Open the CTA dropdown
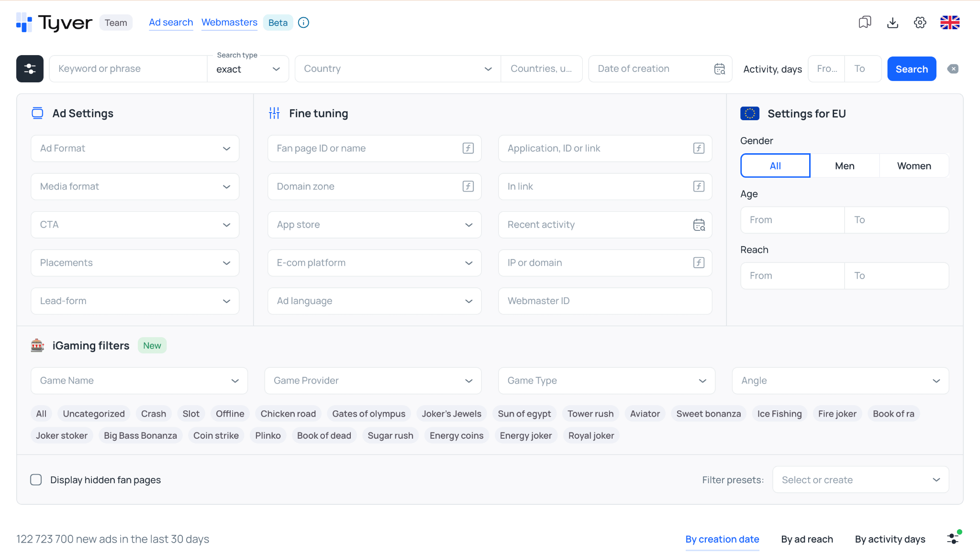The width and height of the screenshot is (980, 556). [135, 225]
